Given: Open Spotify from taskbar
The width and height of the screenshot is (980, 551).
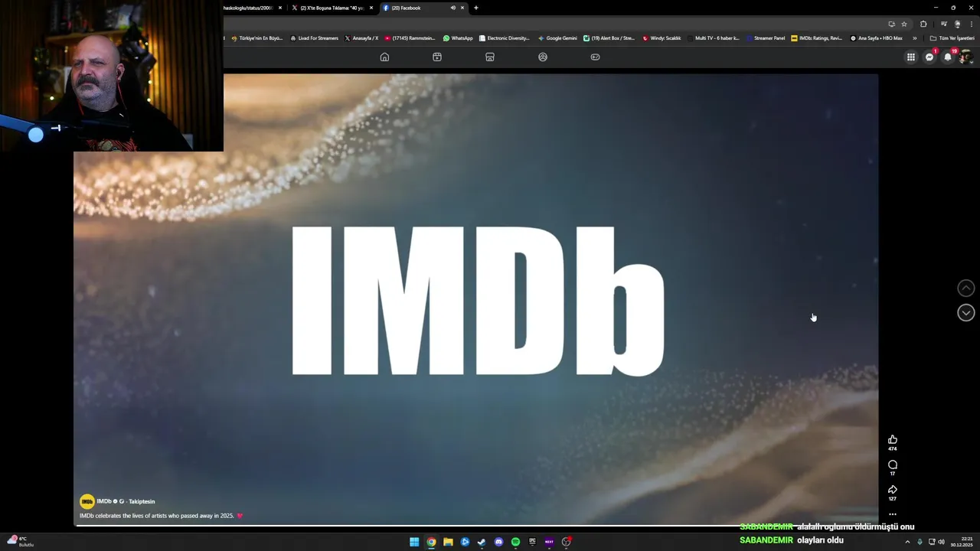Looking at the screenshot, I should click(515, 542).
